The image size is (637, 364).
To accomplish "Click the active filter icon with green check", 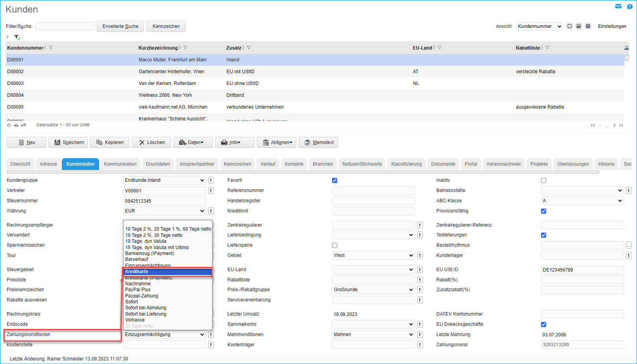I will 17,37.
